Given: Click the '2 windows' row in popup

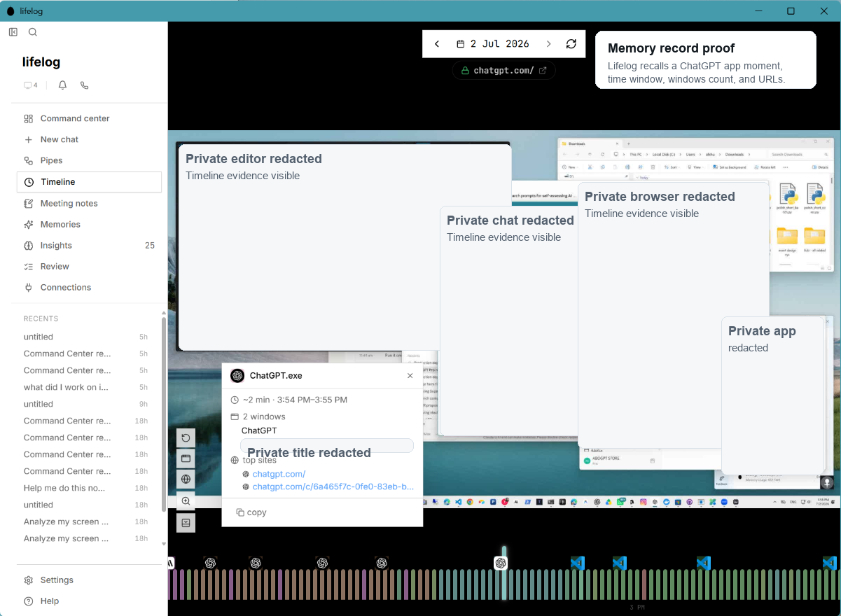Looking at the screenshot, I should 258,416.
